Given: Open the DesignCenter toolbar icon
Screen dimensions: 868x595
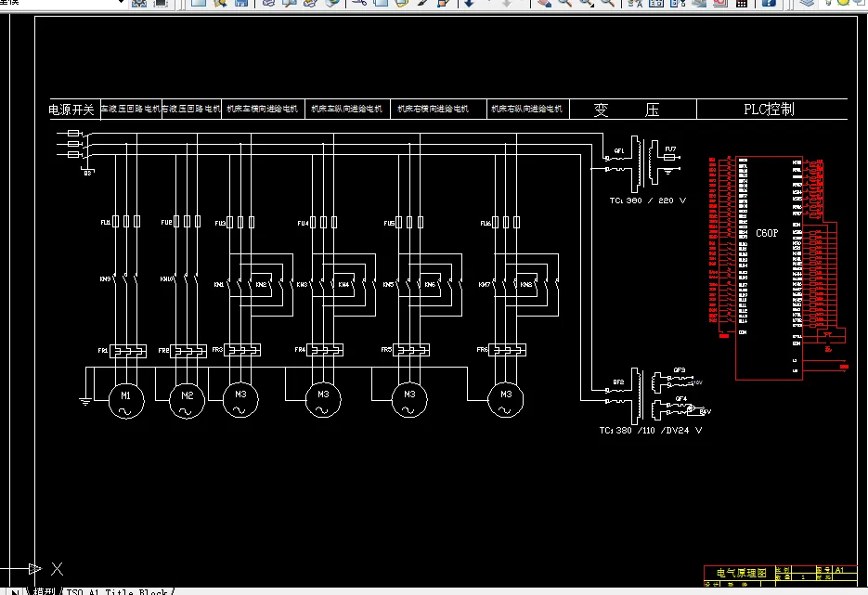Looking at the screenshot, I should [x=656, y=3].
